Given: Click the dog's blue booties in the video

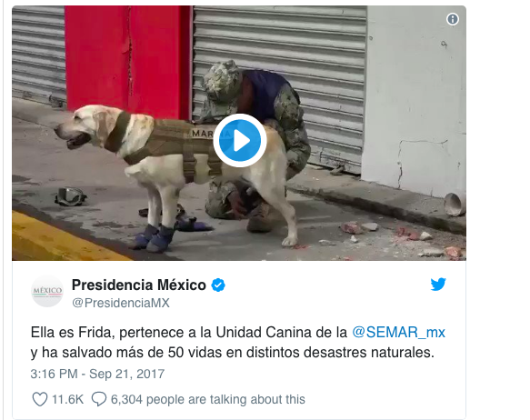Looking at the screenshot, I should 154,237.
